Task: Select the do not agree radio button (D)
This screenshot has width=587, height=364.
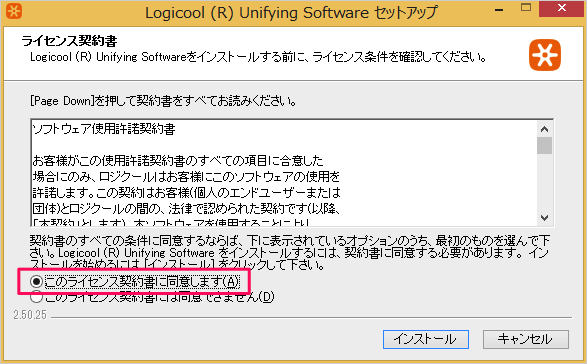Action: click(36, 297)
